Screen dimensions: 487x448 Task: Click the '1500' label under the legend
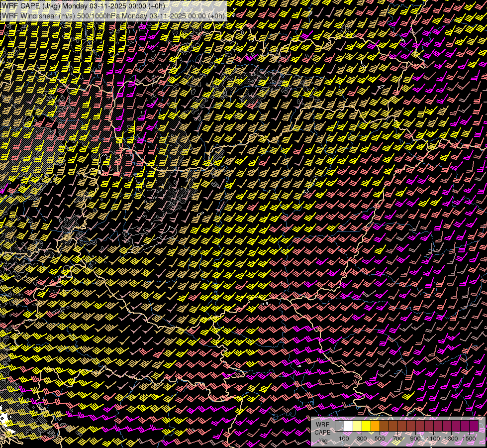tap(469, 439)
